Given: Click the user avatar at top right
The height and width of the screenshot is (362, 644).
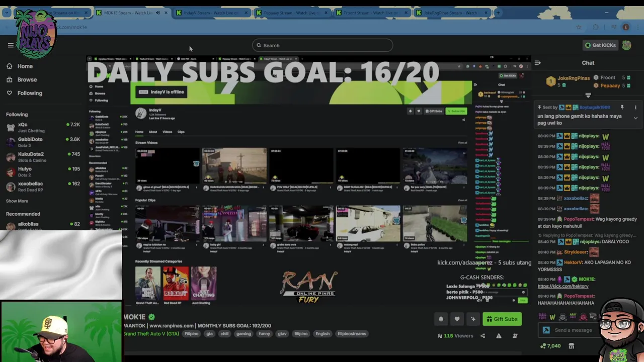Looking at the screenshot, I should click(626, 45).
